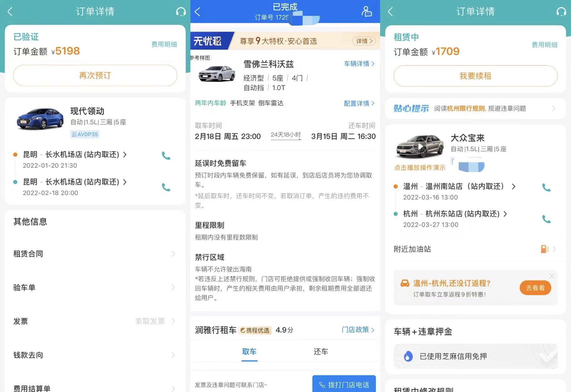The width and height of the screenshot is (571, 392).
Task: Call the 杭州东站店 return store
Action: click(x=547, y=219)
